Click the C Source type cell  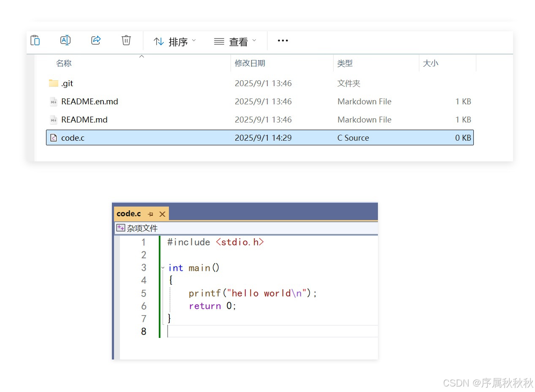coord(353,138)
